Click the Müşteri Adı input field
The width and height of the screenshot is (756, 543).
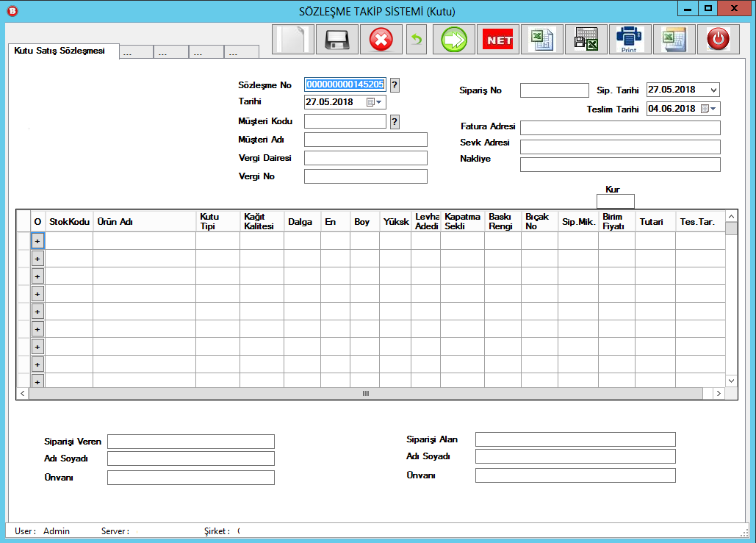pos(365,140)
